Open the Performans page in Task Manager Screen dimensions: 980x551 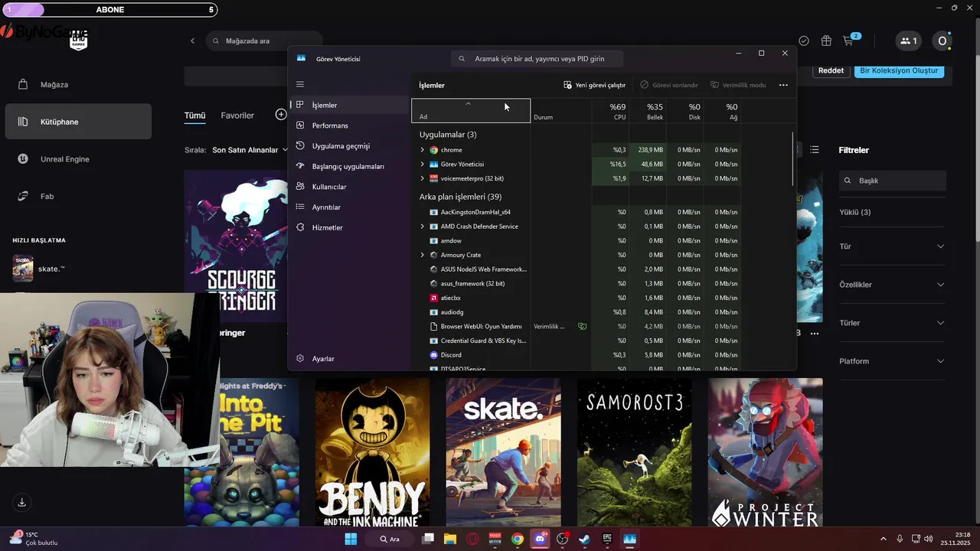[349, 126]
